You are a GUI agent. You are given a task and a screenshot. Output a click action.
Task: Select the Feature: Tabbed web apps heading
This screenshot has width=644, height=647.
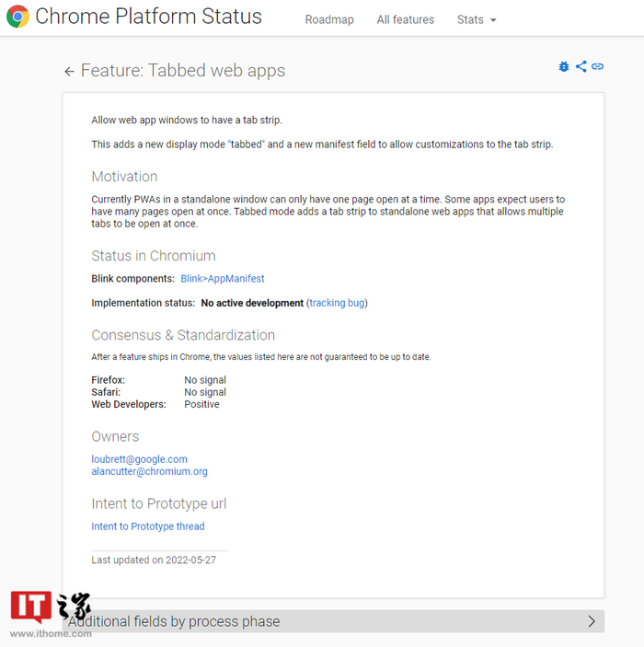pos(183,71)
